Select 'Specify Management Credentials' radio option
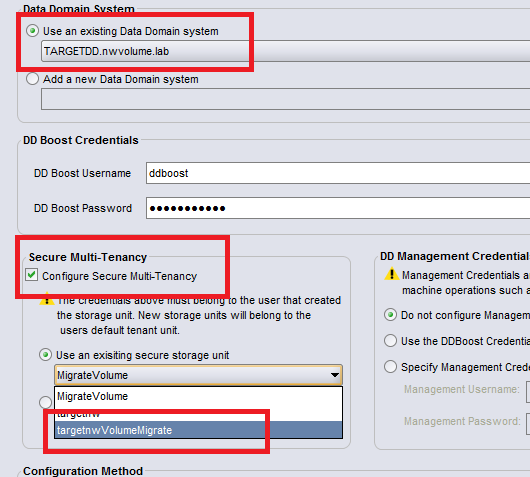Viewport: 530px width, 477px height. (390, 367)
